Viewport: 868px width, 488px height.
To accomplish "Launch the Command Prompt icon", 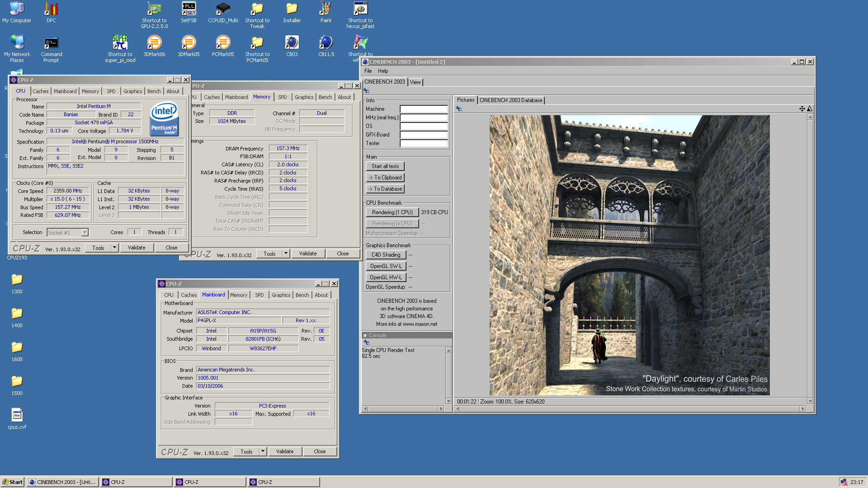I will click(51, 49).
